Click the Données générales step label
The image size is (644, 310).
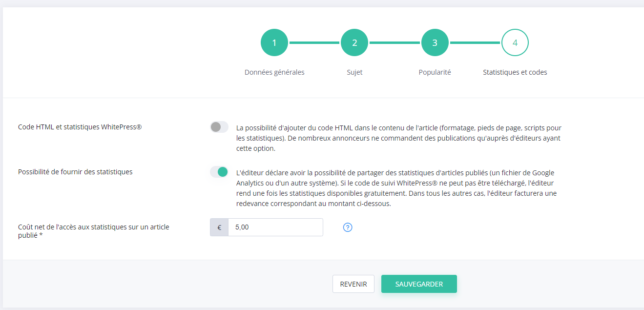[274, 72]
